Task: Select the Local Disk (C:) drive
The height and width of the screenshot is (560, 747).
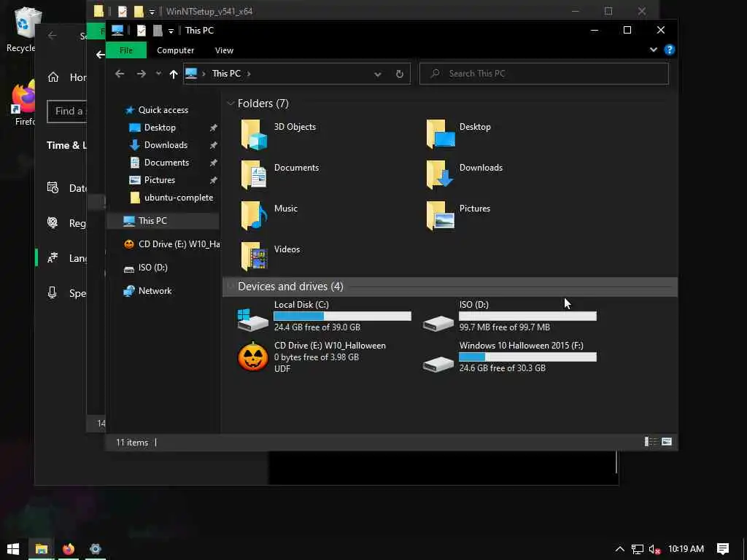Action: pyautogui.click(x=324, y=316)
